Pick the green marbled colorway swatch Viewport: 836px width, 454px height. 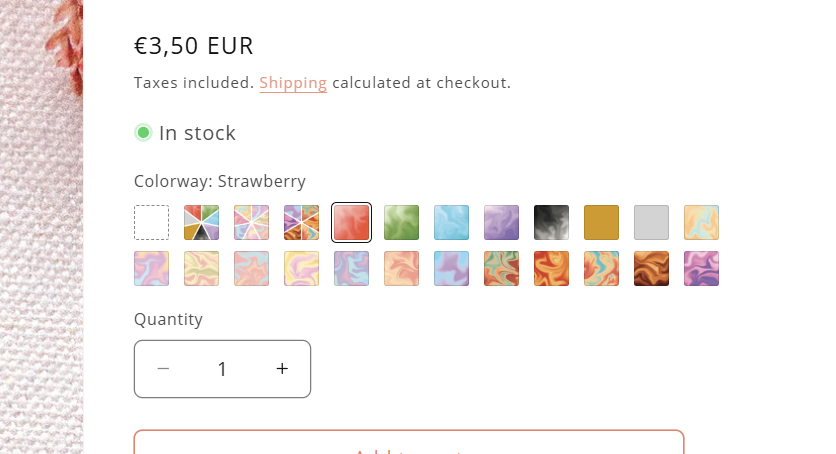point(401,222)
